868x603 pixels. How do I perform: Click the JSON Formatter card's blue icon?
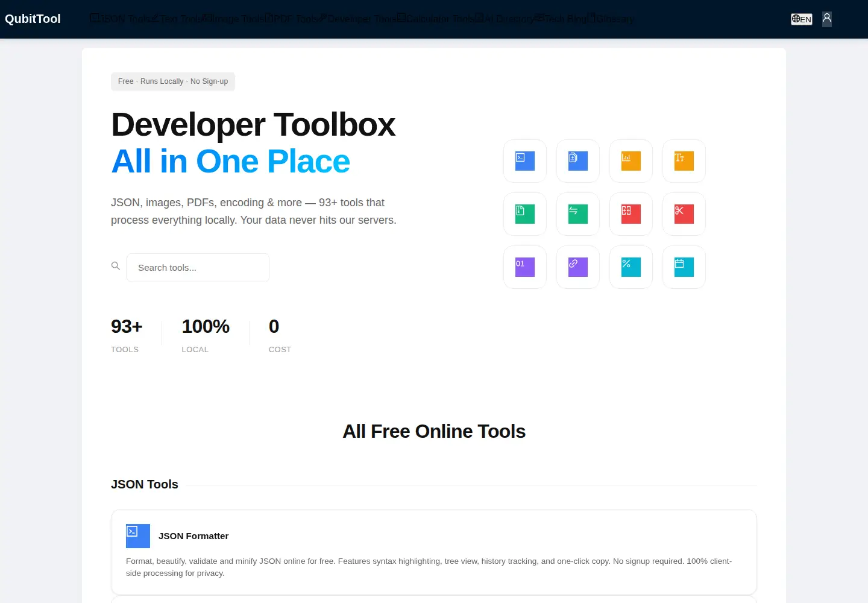click(138, 536)
